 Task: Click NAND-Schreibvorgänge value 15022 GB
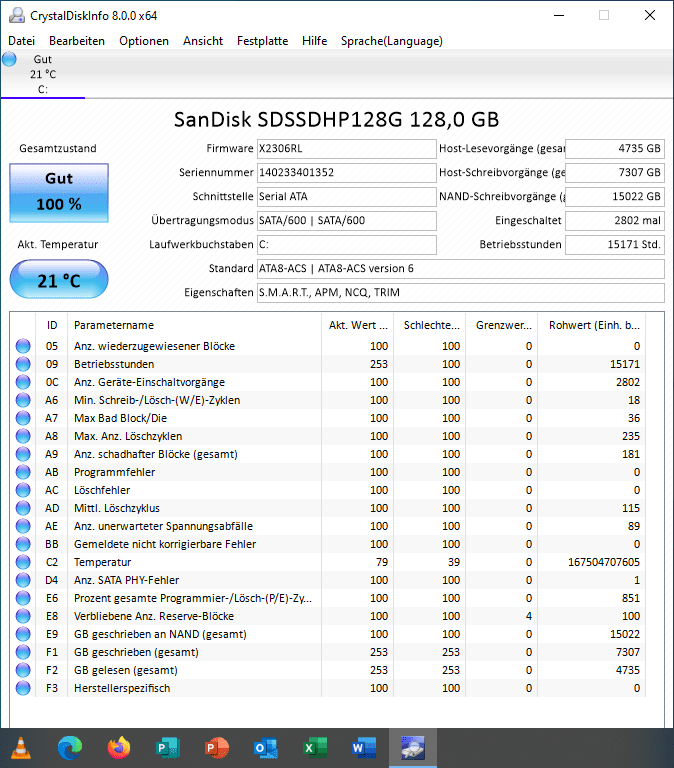[x=615, y=196]
